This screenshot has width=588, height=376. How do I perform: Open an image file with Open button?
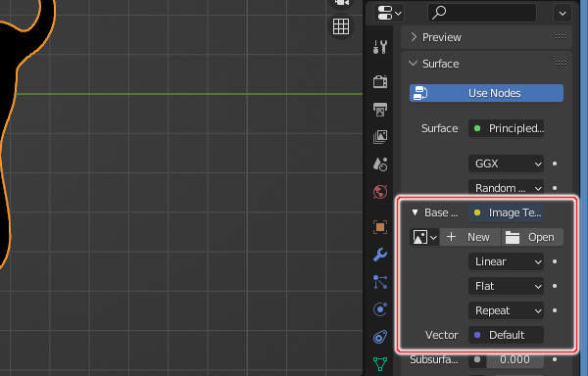pos(532,237)
